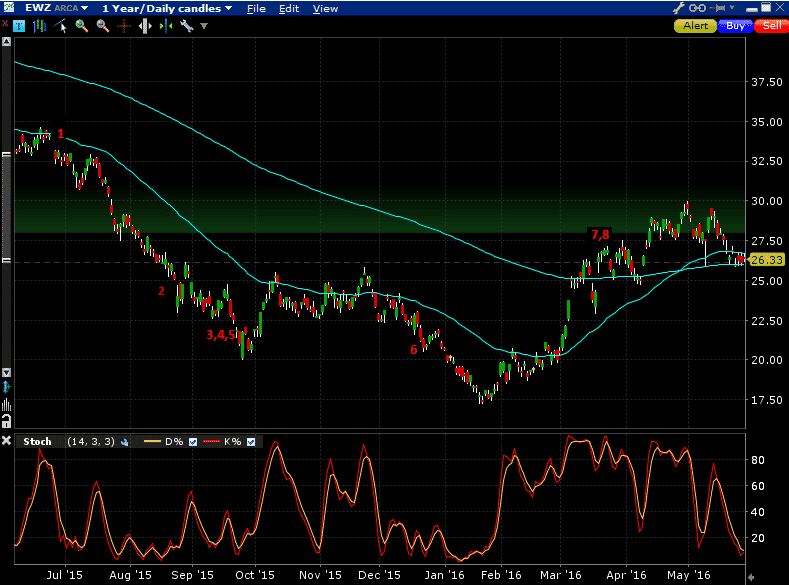Expand the toolbar overflow arrow
789x585 pixels.
204,26
